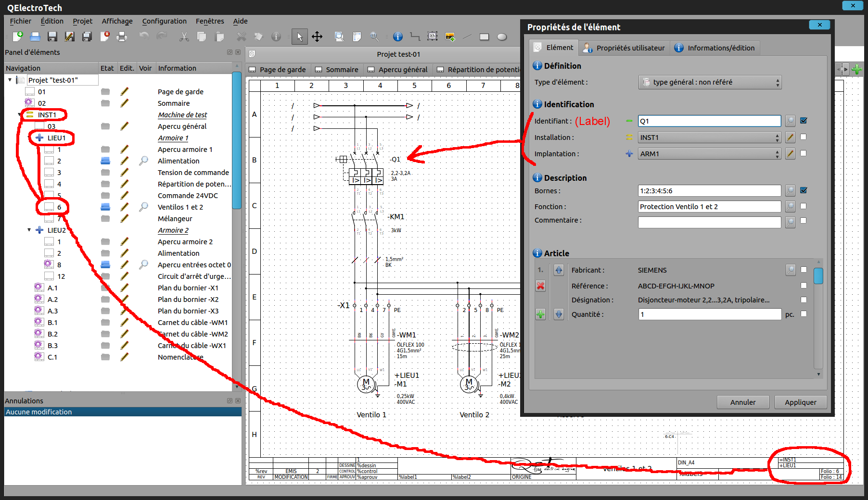
Task: Collapse the LIEU2 tree node
Action: coord(29,230)
